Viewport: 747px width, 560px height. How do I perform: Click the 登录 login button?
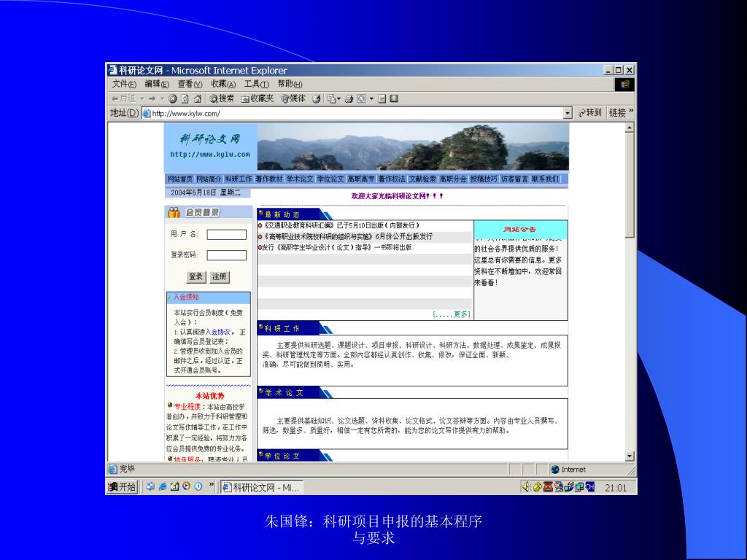click(x=196, y=276)
